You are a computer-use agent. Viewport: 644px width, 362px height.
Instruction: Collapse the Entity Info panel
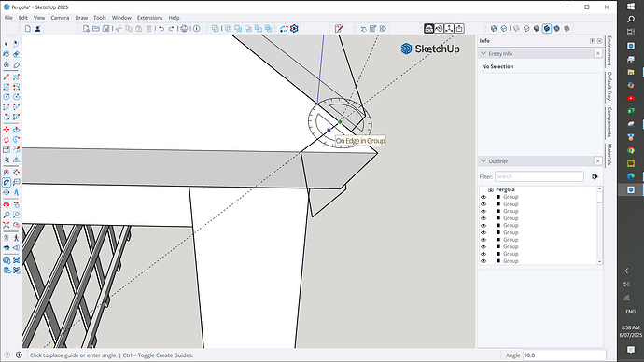coord(483,54)
